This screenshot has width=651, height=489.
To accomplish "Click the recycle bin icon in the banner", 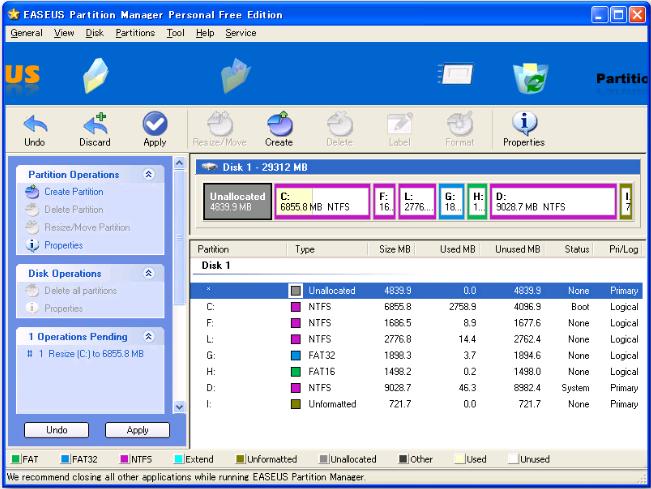I will click(x=530, y=78).
